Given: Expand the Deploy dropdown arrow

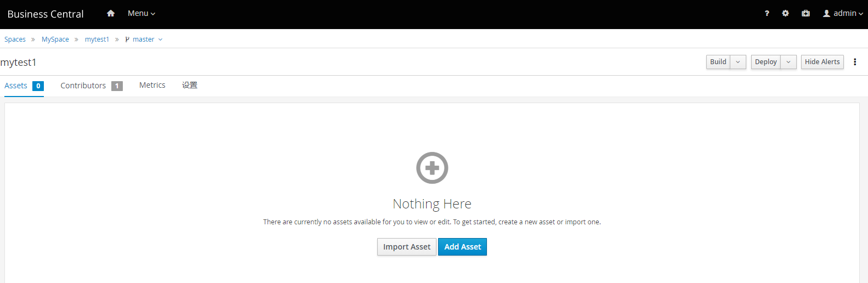Looking at the screenshot, I should point(788,62).
